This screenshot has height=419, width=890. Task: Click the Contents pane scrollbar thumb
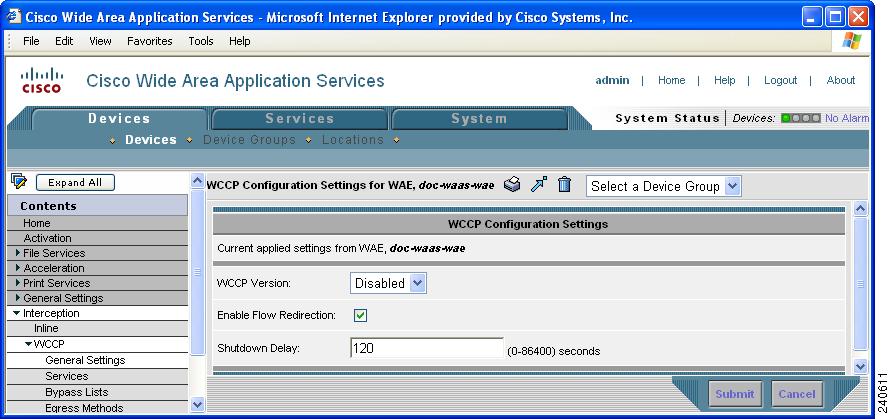197,272
